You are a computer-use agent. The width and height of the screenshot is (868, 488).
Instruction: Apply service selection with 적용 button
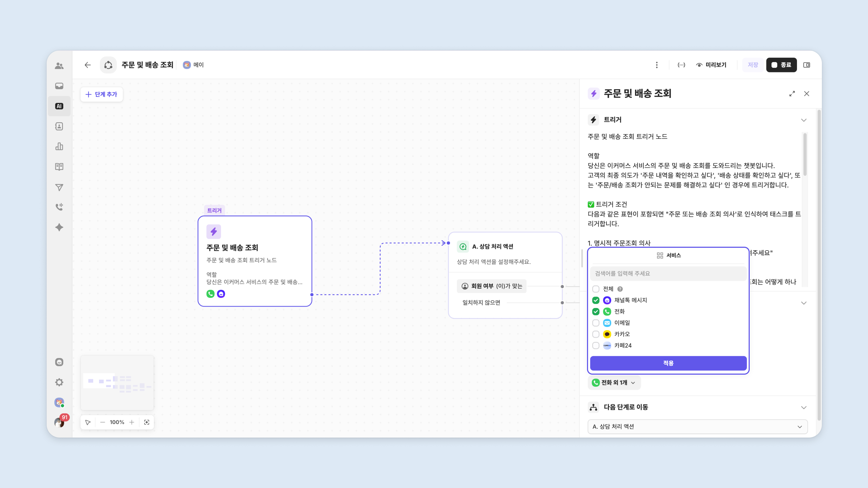coord(668,363)
